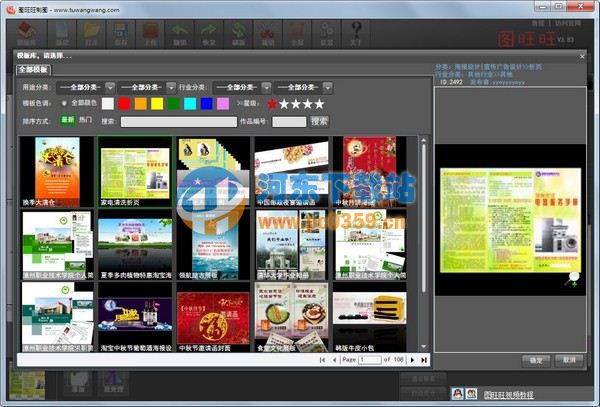Open the 图旺旺视频教程 link
The width and height of the screenshot is (600, 407).
point(509,395)
